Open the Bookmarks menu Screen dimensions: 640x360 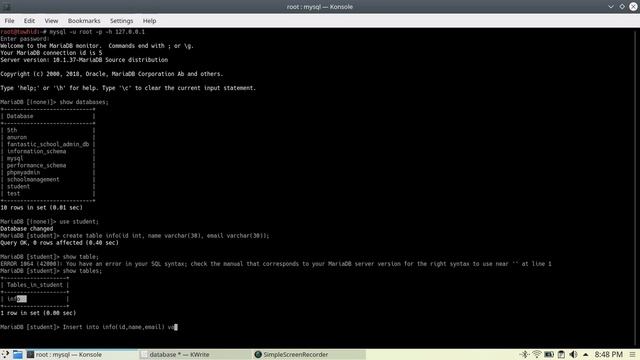84,21
